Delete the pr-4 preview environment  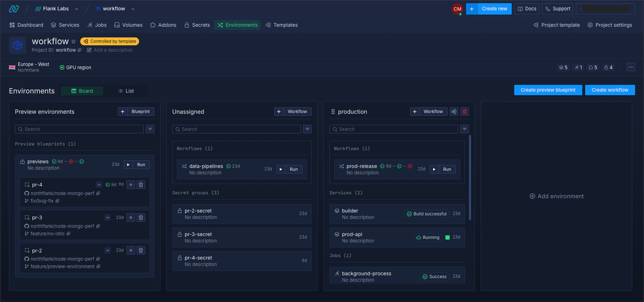tap(141, 185)
